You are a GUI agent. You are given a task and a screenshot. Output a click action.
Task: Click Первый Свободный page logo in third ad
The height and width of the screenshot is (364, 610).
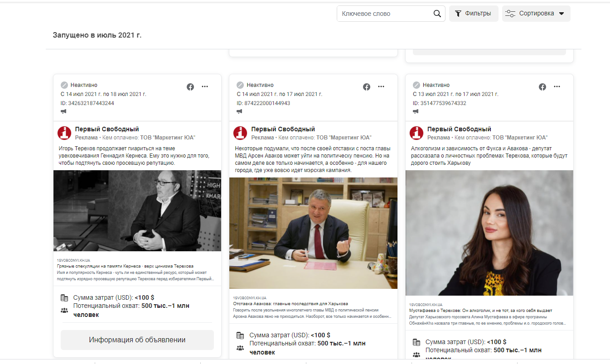point(416,133)
